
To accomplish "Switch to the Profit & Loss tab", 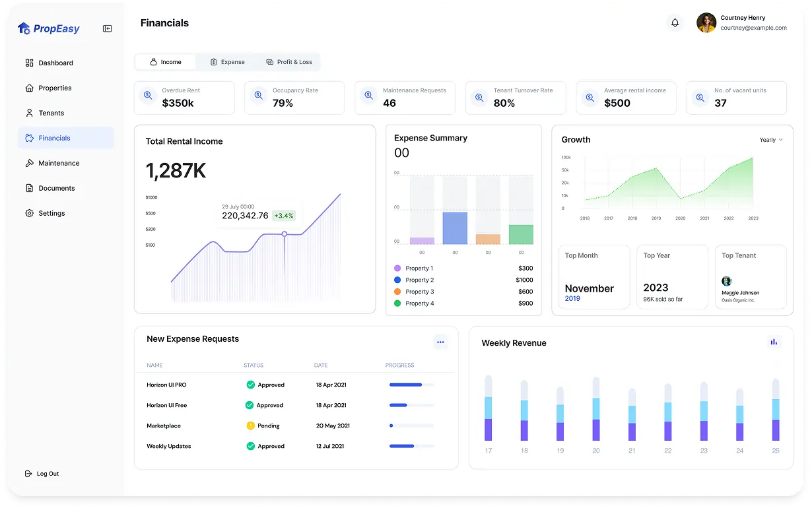I will 288,61.
